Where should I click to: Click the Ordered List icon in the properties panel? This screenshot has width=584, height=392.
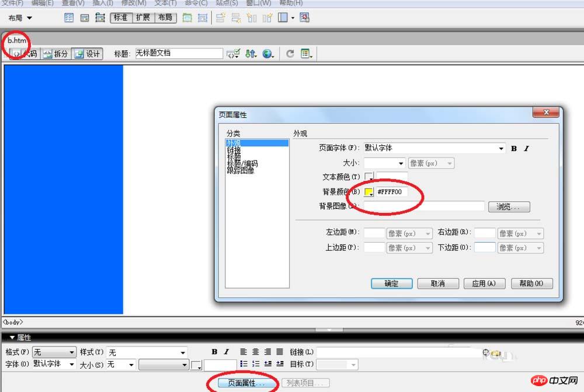(256, 364)
